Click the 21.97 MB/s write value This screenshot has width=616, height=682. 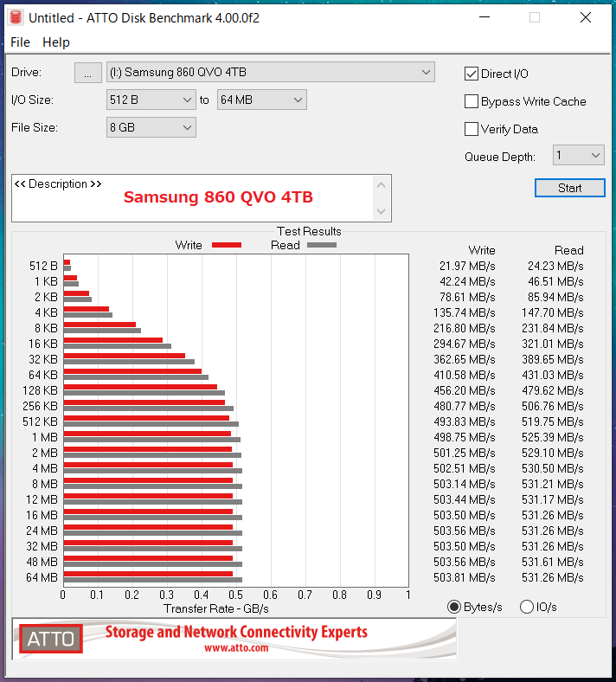(467, 266)
